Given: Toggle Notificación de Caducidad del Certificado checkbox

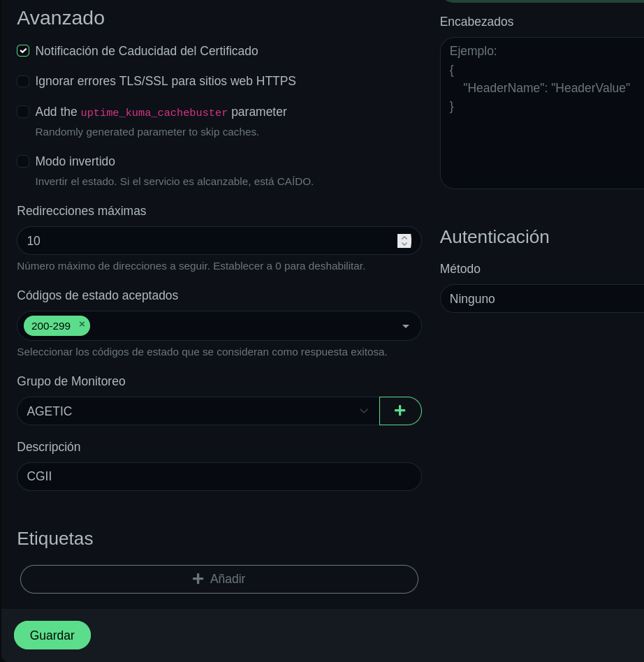Looking at the screenshot, I should 23,51.
